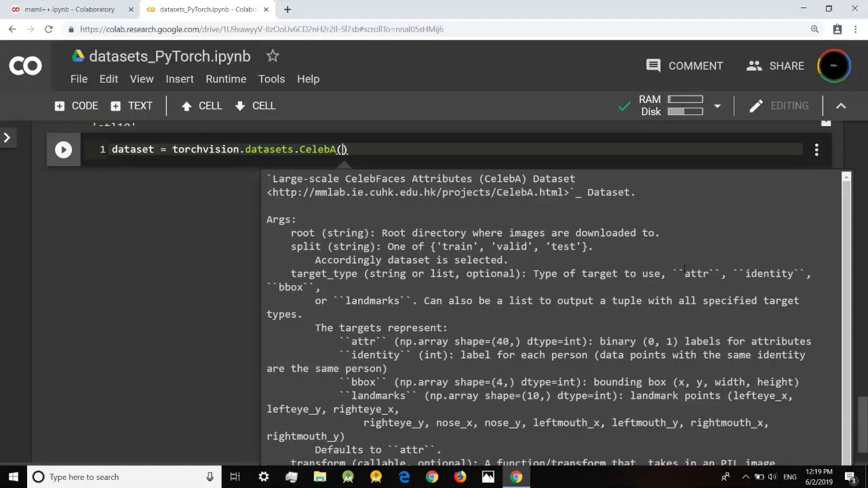
Task: Open the Help menu
Action: point(308,79)
